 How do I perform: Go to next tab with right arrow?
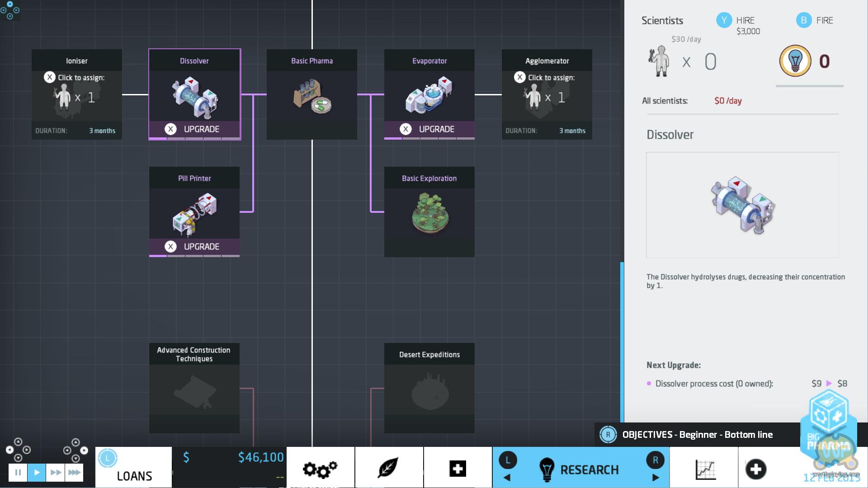(656, 478)
